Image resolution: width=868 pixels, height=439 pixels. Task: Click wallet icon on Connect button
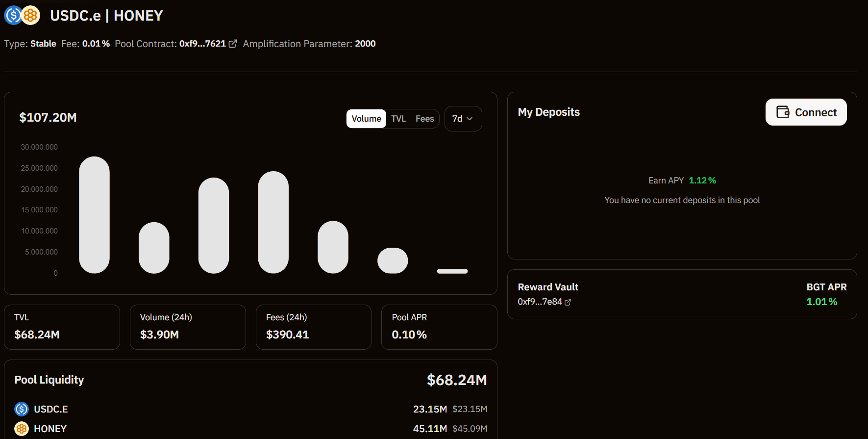point(783,112)
